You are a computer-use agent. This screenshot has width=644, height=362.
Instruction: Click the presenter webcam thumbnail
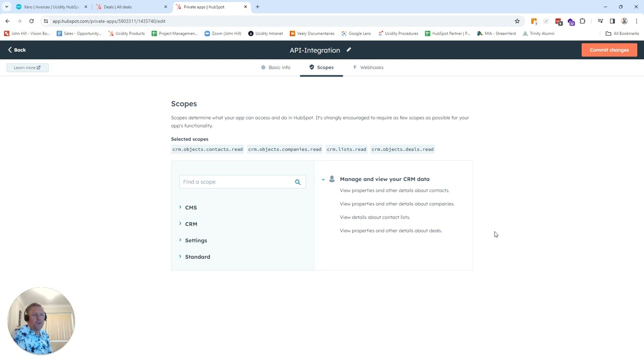tap(41, 321)
